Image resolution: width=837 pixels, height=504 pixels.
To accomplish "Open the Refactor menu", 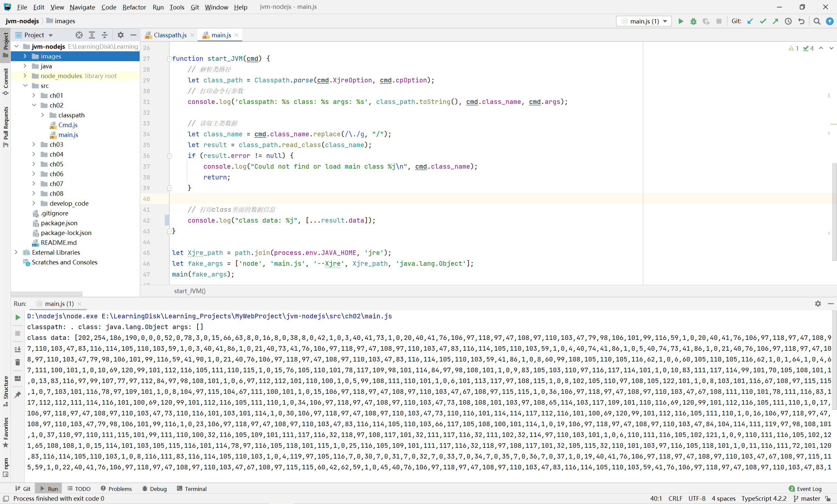I will [134, 7].
